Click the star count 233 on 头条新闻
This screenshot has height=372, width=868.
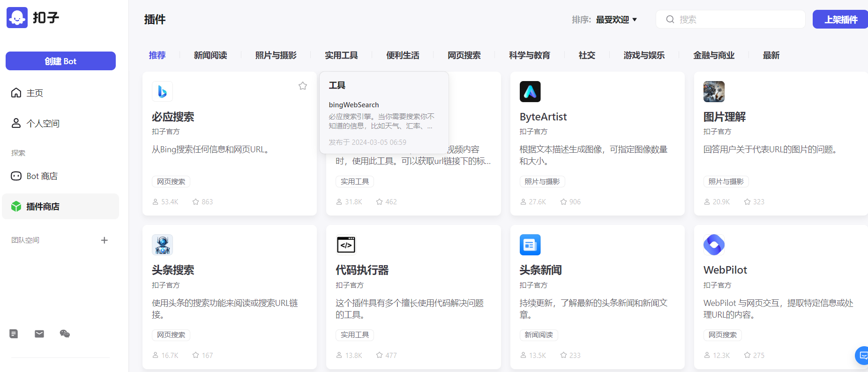click(570, 356)
